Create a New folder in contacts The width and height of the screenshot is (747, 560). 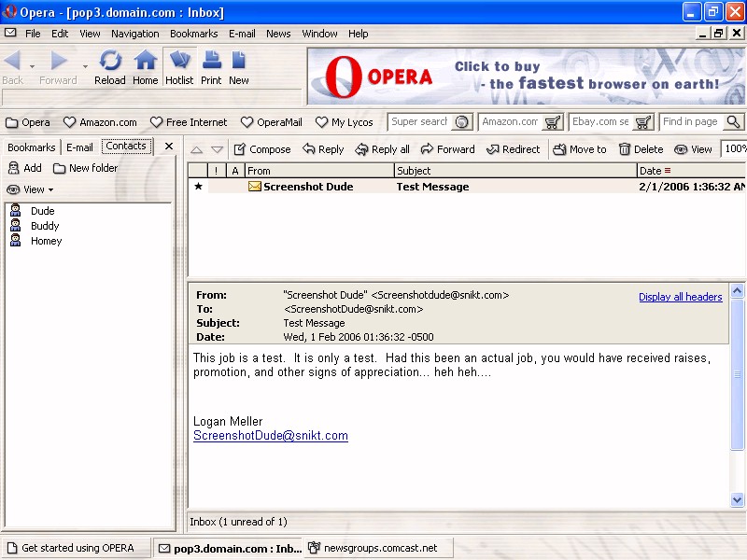86,168
